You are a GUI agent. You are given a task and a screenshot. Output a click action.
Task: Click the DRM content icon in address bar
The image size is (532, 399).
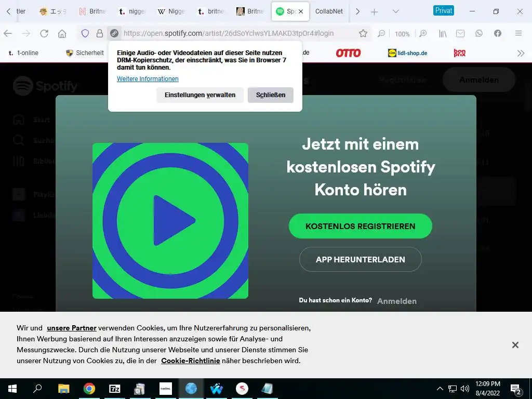[114, 33]
